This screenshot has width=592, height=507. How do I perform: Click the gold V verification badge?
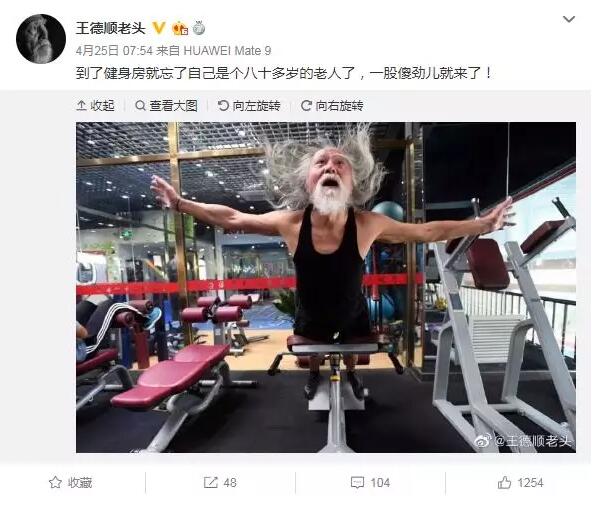click(159, 28)
